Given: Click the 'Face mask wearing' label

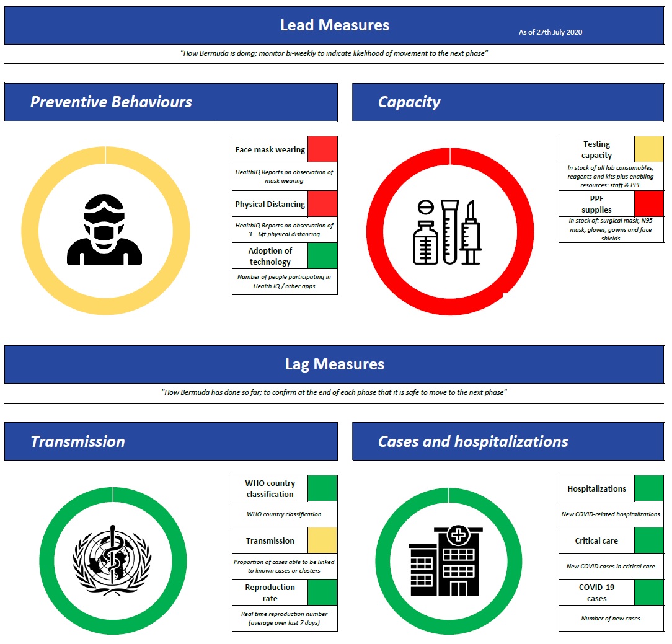Looking at the screenshot, I should click(x=270, y=149).
